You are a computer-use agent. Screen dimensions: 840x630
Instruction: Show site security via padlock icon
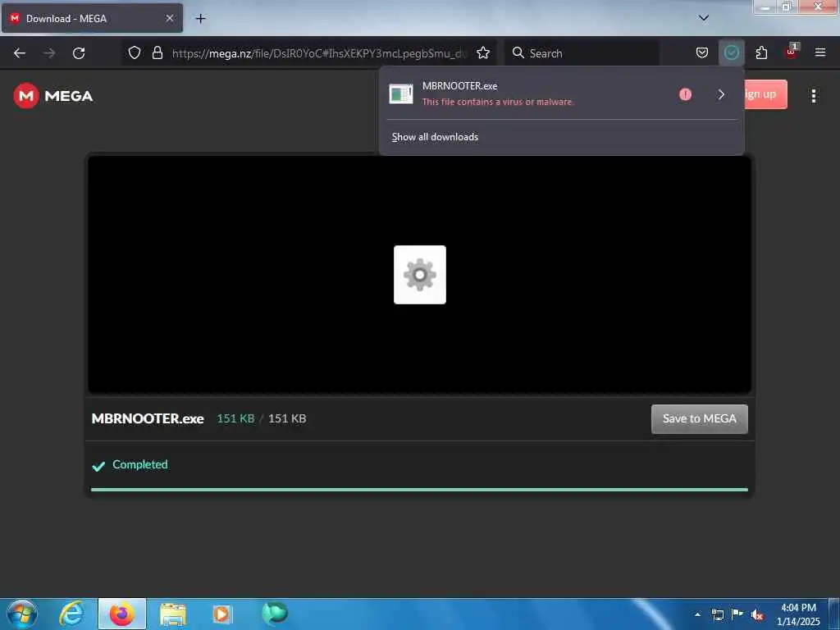(157, 52)
